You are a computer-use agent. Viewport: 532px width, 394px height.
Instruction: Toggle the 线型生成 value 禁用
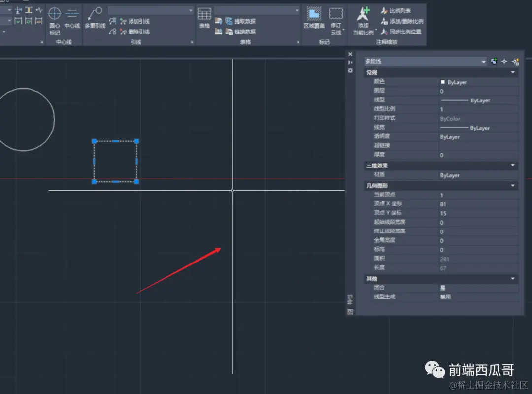point(478,297)
